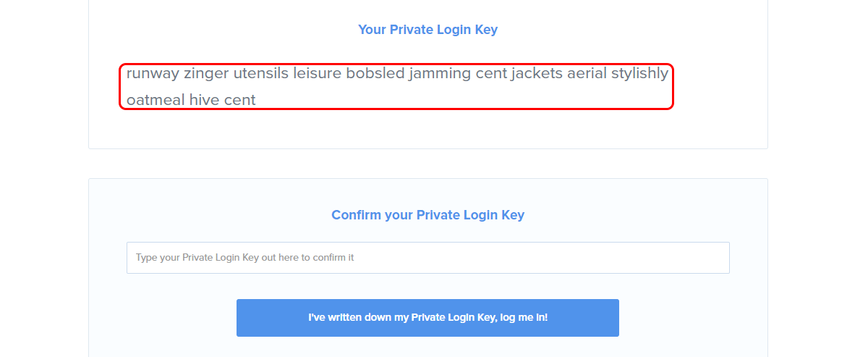This screenshot has height=357, width=868.
Task: Click the word 'runway' in the key
Action: point(153,74)
